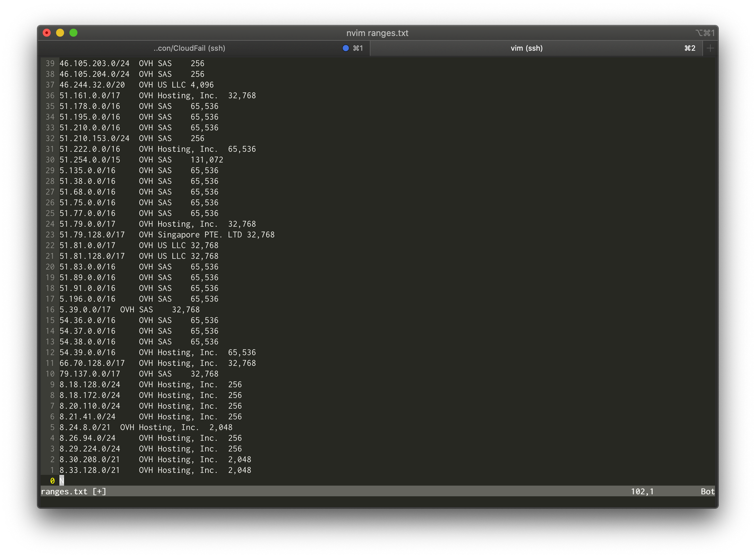This screenshot has height=558, width=756.
Task: Click the 8.29.224.0/24 range
Action: point(90,449)
